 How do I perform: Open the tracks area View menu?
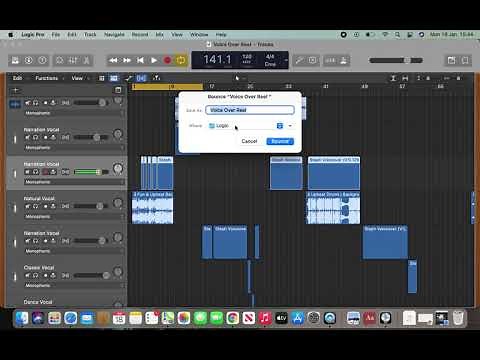pyautogui.click(x=77, y=78)
